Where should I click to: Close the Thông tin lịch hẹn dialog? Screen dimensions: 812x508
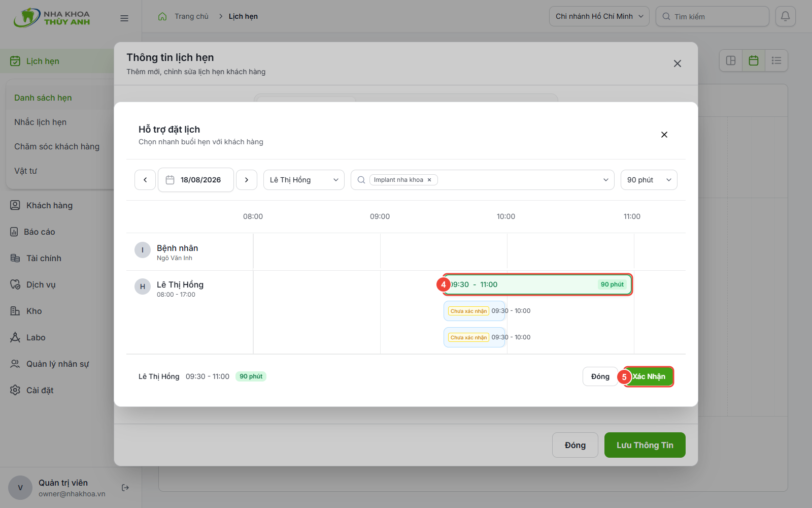(678, 63)
